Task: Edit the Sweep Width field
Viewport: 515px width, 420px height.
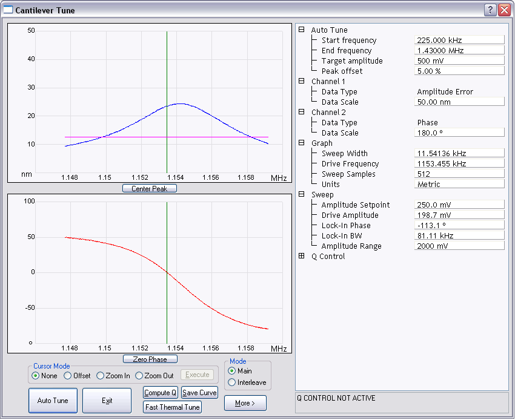Action: (459, 153)
